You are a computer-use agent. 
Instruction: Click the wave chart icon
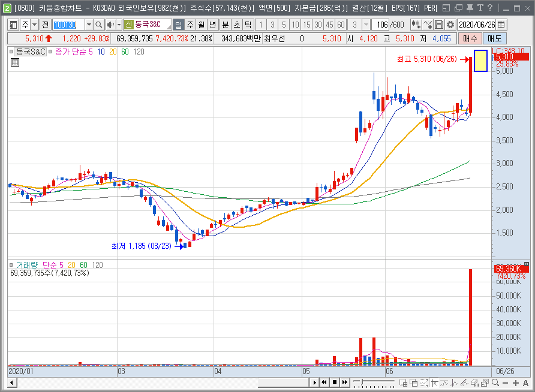pos(454,383)
